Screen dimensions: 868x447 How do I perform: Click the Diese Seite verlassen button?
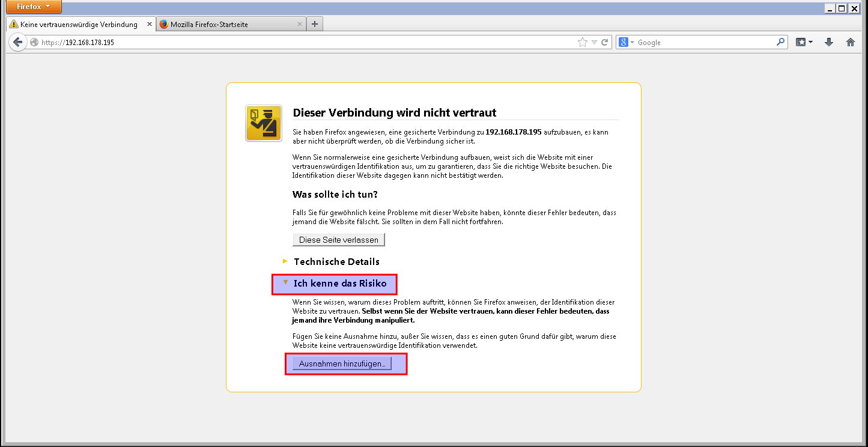pos(338,239)
